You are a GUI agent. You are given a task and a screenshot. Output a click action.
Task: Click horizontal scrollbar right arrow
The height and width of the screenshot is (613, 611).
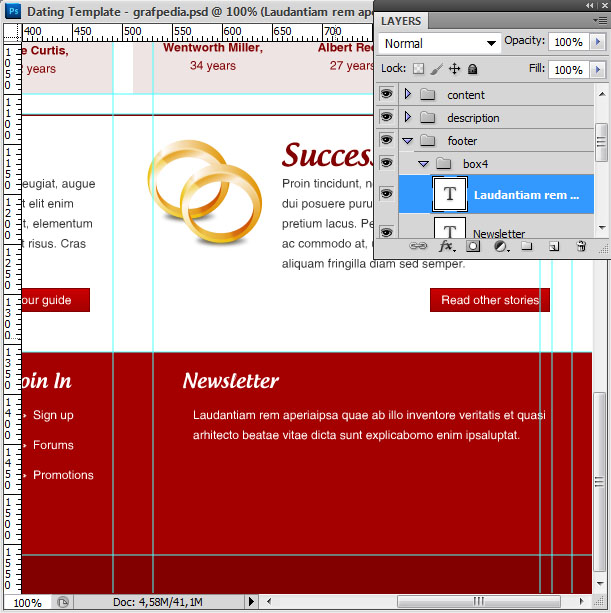point(581,601)
